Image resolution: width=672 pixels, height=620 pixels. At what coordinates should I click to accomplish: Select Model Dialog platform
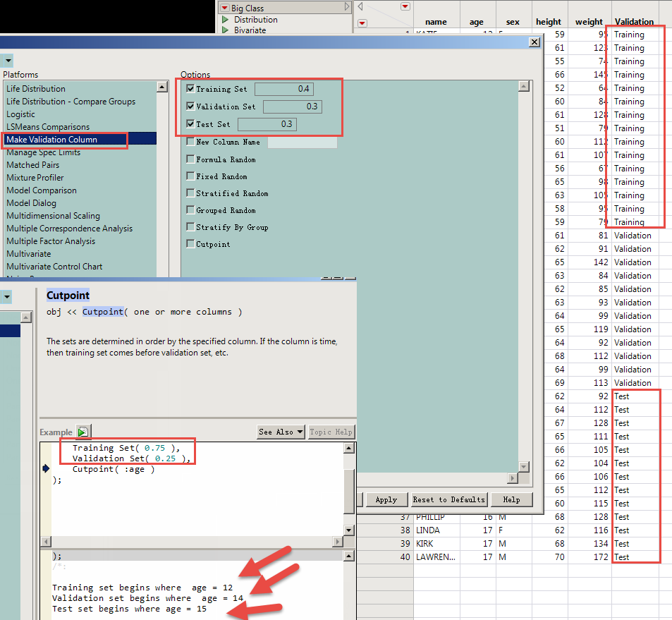tap(31, 203)
